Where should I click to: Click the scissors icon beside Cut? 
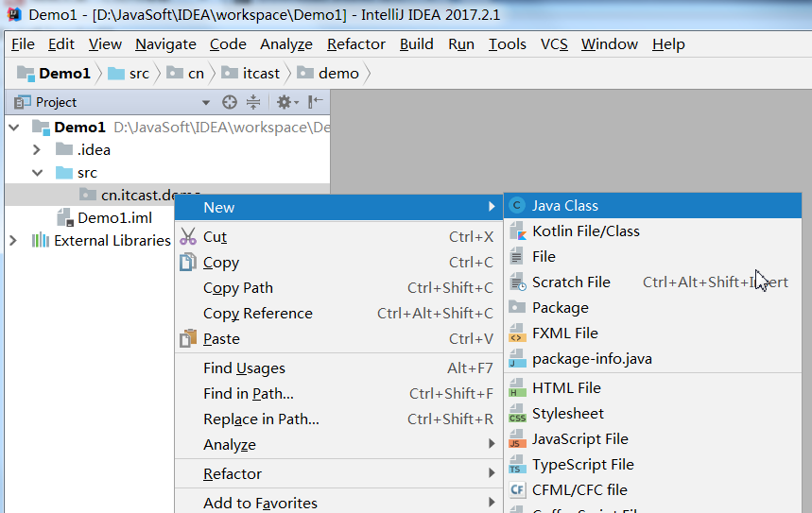pos(188,237)
